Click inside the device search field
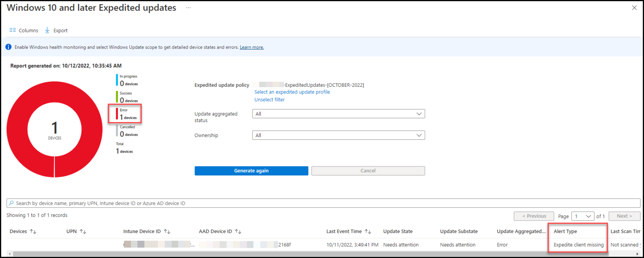 pos(168,203)
